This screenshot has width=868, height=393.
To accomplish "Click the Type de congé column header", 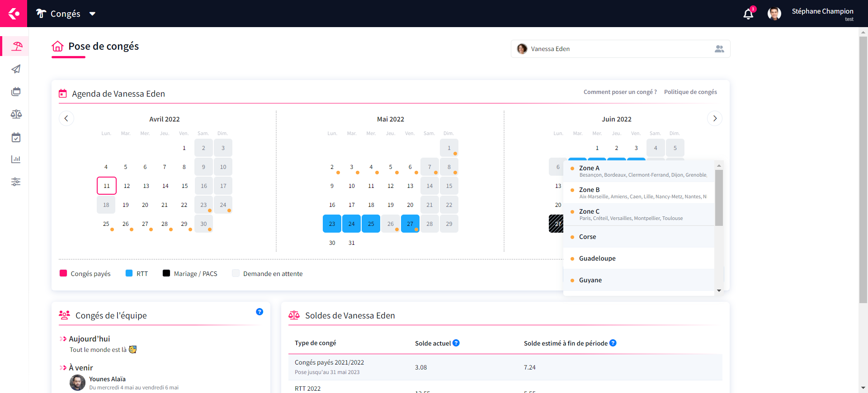I will pyautogui.click(x=316, y=343).
